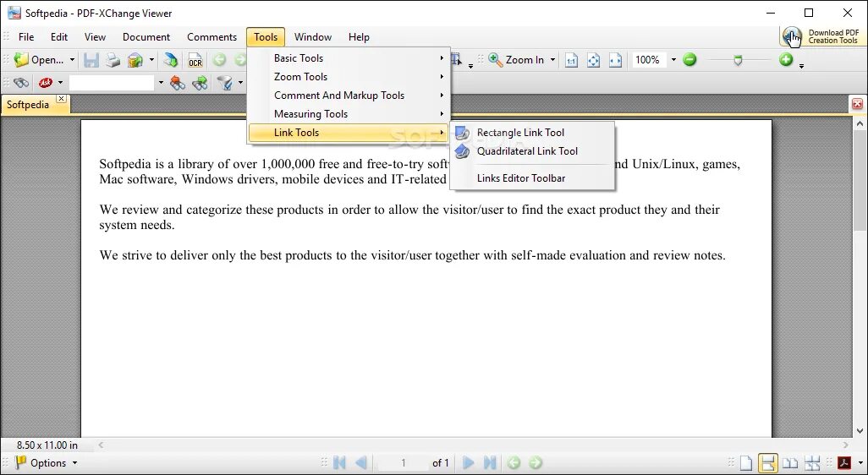Click the search options funnel icon
The width and height of the screenshot is (868, 475).
[224, 84]
